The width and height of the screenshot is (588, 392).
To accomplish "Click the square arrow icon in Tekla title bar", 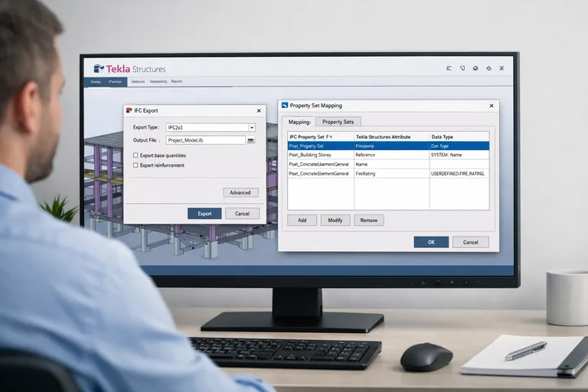I will click(462, 68).
